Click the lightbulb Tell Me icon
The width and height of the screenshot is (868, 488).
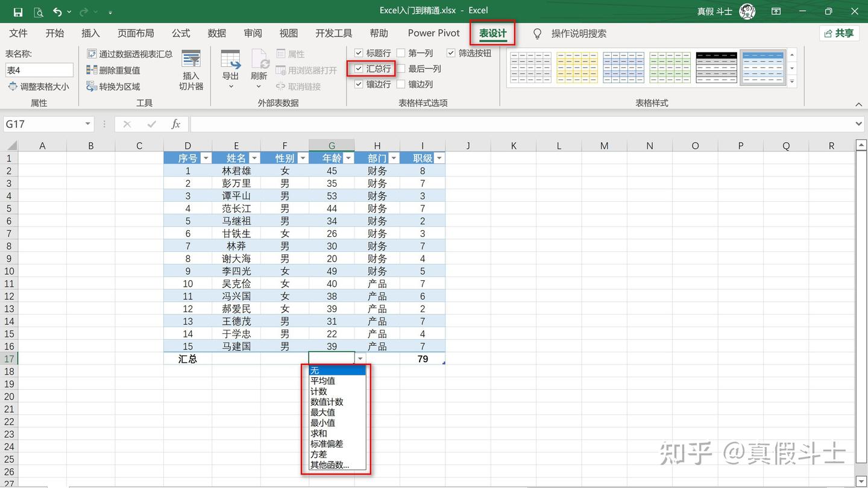click(x=538, y=34)
